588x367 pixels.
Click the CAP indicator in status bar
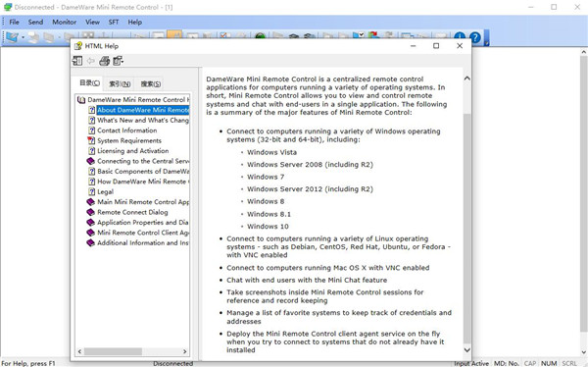point(530,363)
